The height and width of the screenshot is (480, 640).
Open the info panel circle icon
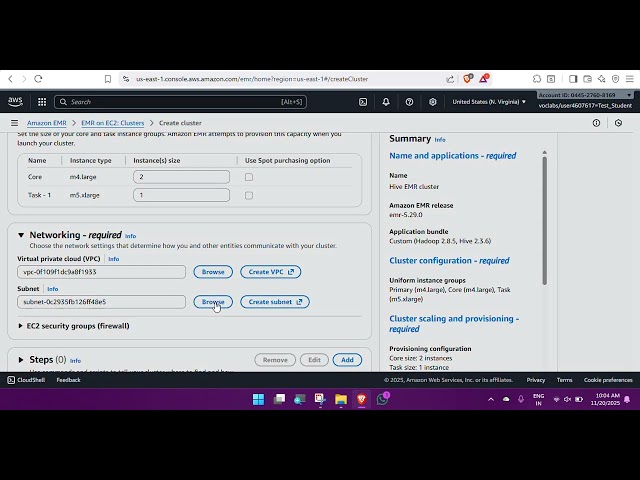pyautogui.click(x=596, y=123)
